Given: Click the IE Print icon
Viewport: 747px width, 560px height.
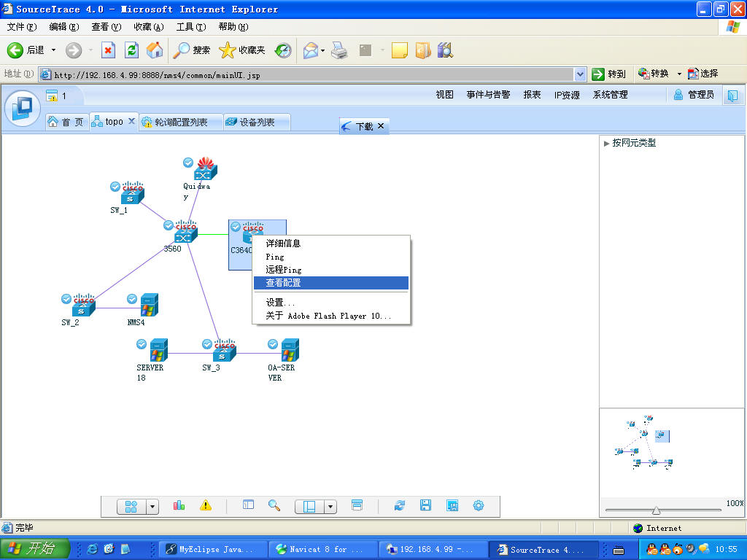Looking at the screenshot, I should pyautogui.click(x=339, y=50).
